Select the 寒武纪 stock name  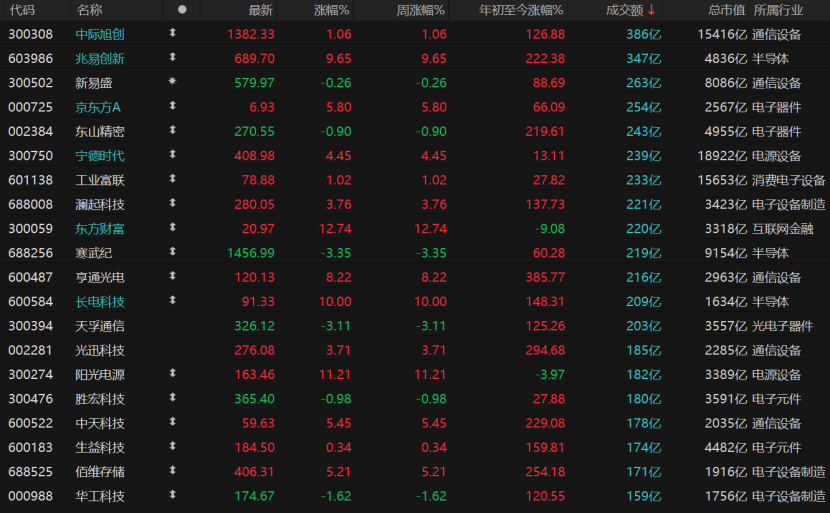click(94, 254)
